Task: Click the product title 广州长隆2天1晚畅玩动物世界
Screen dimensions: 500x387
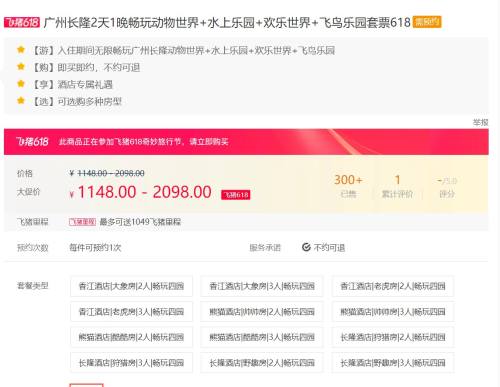Action: point(227,22)
